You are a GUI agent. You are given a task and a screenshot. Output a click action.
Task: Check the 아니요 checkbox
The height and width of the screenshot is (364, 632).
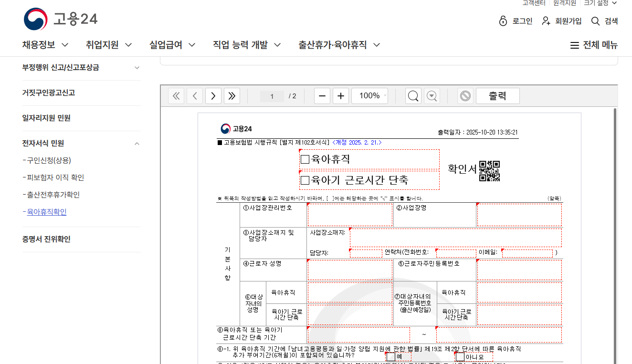(460, 356)
